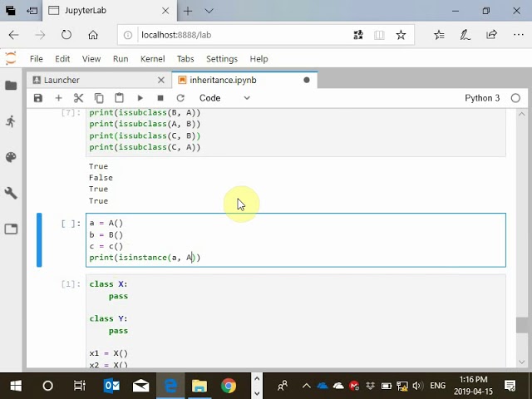Viewport: 532px width, 399px height.
Task: Open the File menu
Action: (x=37, y=59)
